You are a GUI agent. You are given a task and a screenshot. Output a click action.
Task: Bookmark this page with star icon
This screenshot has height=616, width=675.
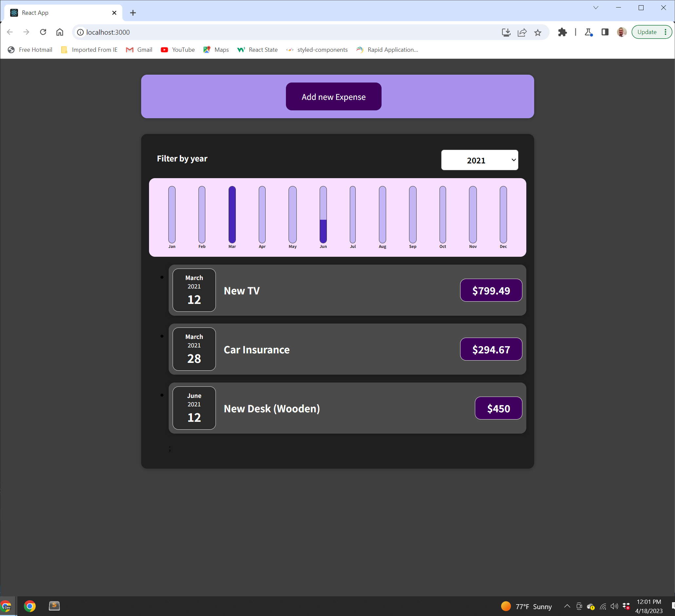tap(538, 32)
